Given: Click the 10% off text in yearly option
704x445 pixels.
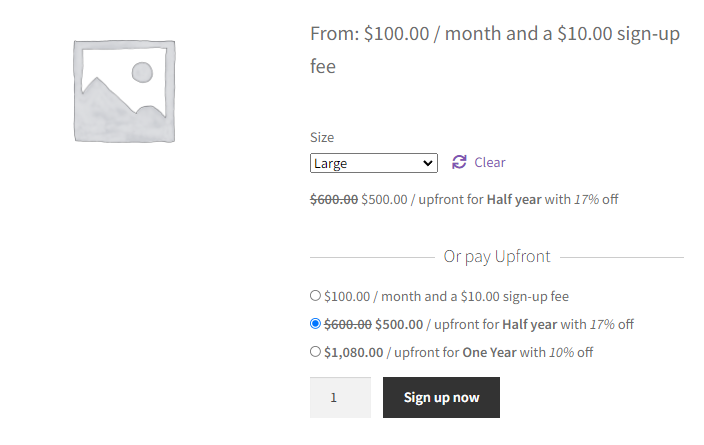Looking at the screenshot, I should [x=571, y=352].
